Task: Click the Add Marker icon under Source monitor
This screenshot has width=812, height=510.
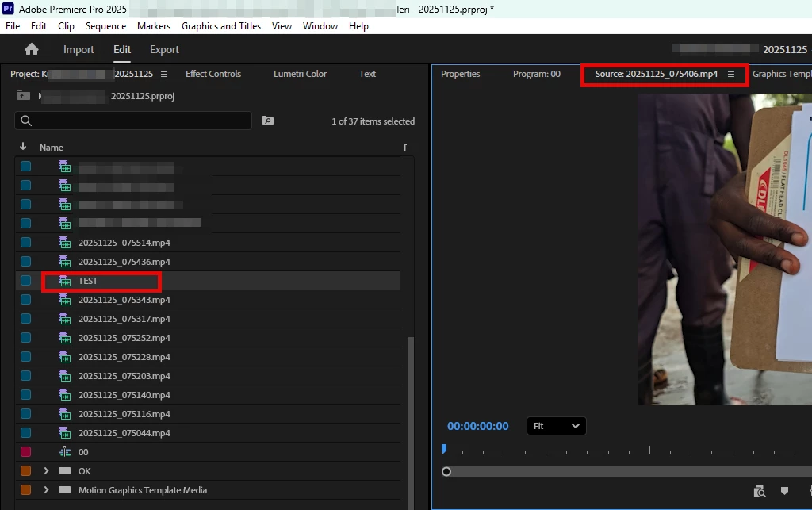Action: [784, 491]
